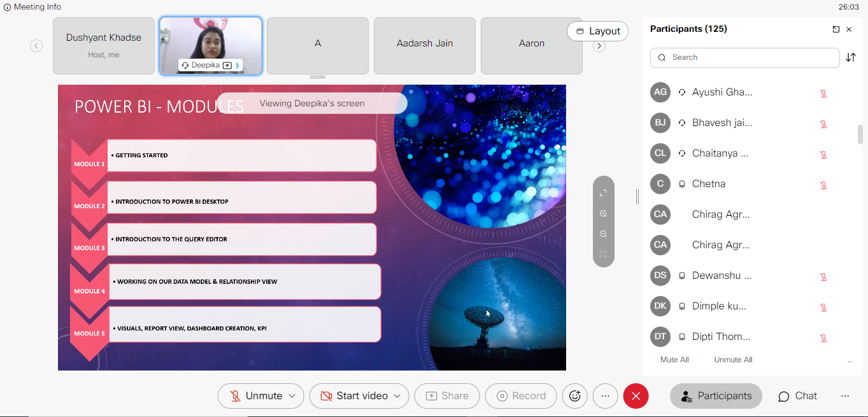Select participant A video tile

click(x=318, y=46)
